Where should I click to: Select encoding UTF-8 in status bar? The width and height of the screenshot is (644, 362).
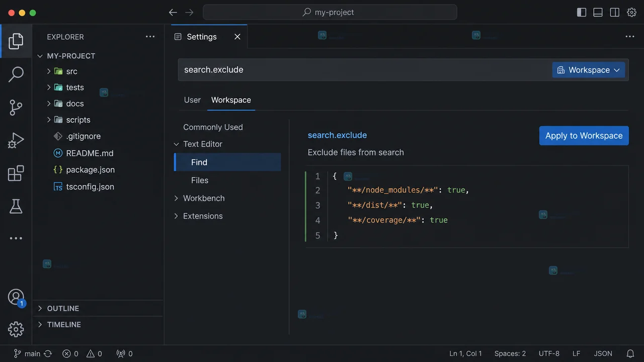[x=549, y=353]
